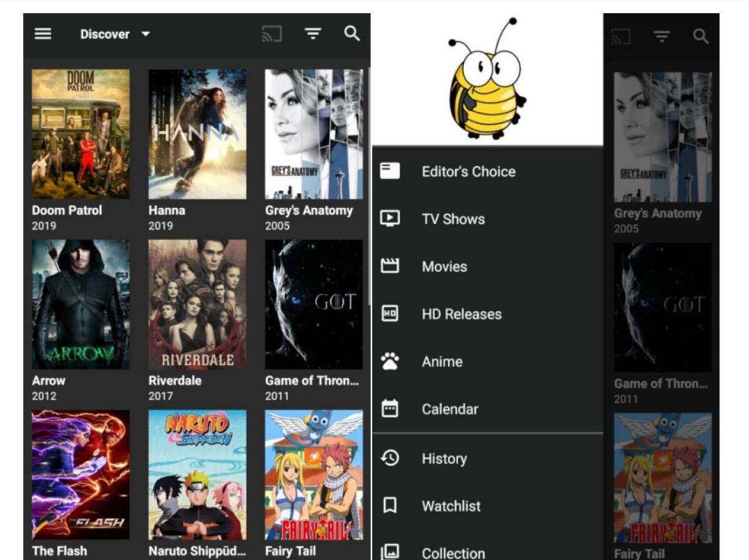This screenshot has height=560, width=749.
Task: Expand the Discover dropdown arrow
Action: tap(144, 34)
